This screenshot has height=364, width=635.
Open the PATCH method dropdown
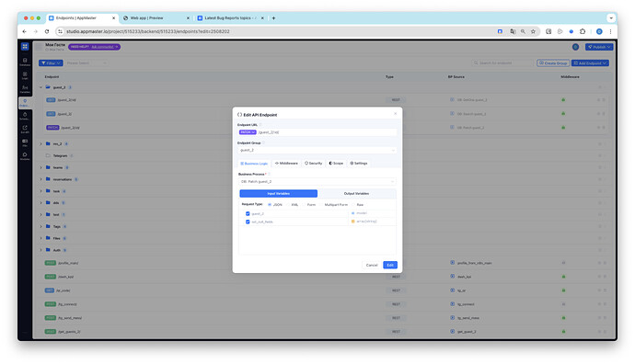[x=248, y=132]
